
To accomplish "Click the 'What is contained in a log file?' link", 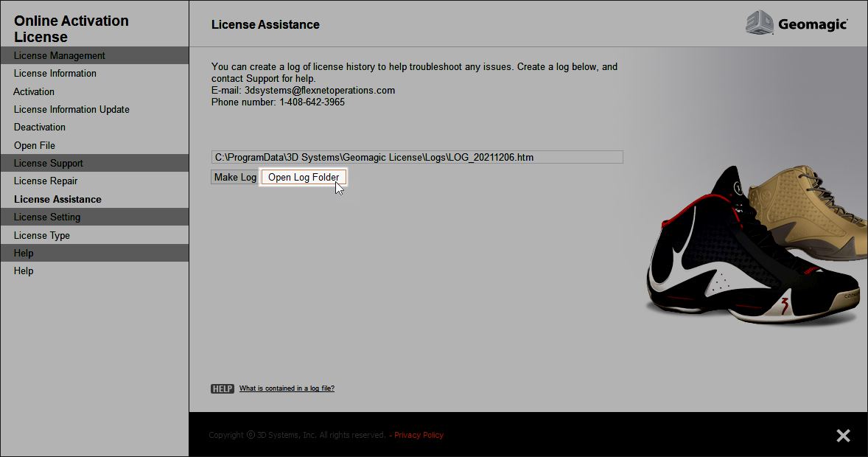I will pos(287,388).
